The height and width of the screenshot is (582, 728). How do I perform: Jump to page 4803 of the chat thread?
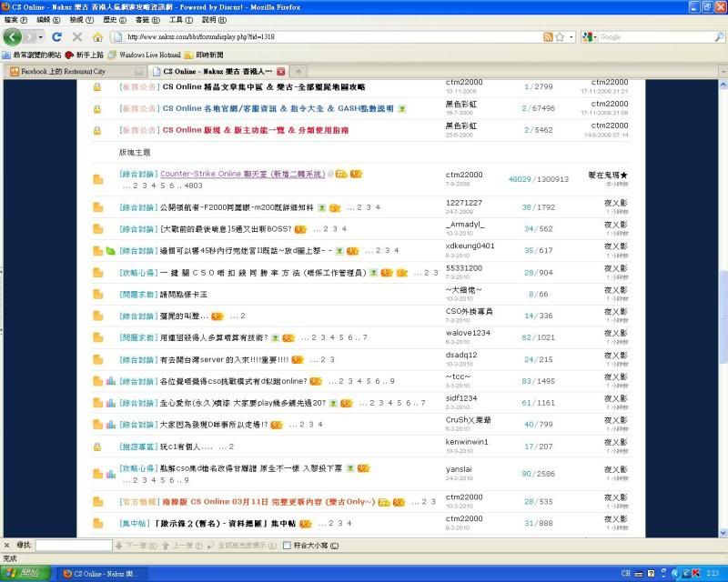193,186
